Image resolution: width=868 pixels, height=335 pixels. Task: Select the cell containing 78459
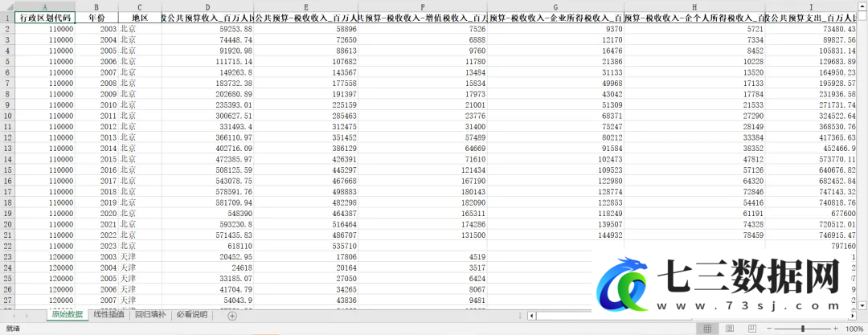(x=694, y=235)
